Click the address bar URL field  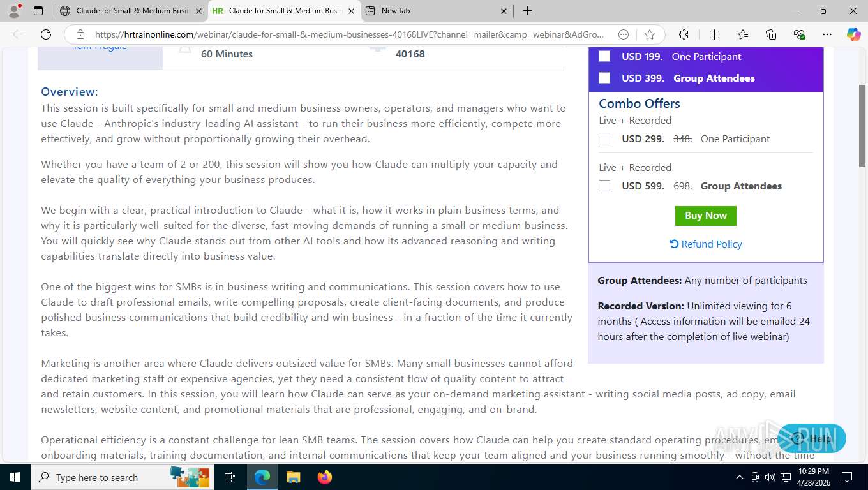tap(348, 34)
